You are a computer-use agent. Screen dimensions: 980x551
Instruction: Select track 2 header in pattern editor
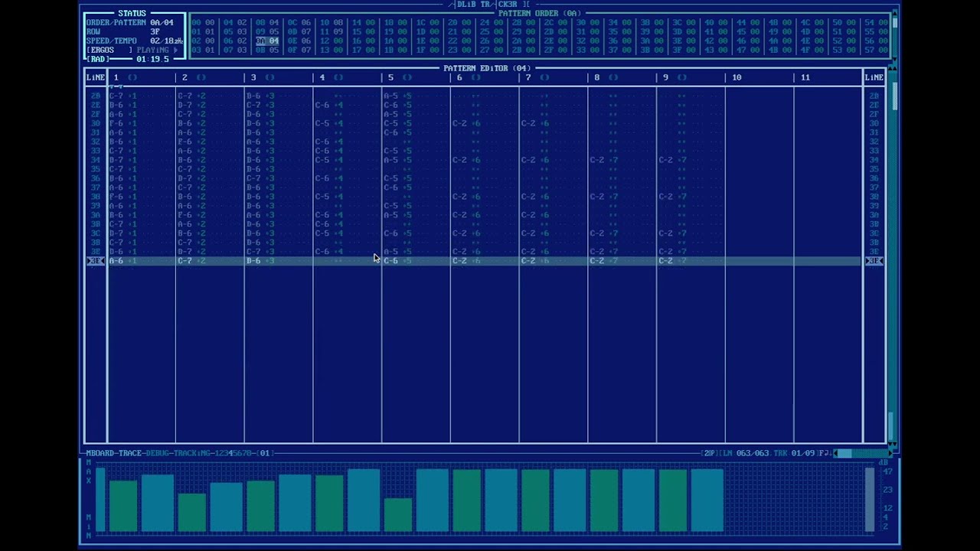(185, 77)
